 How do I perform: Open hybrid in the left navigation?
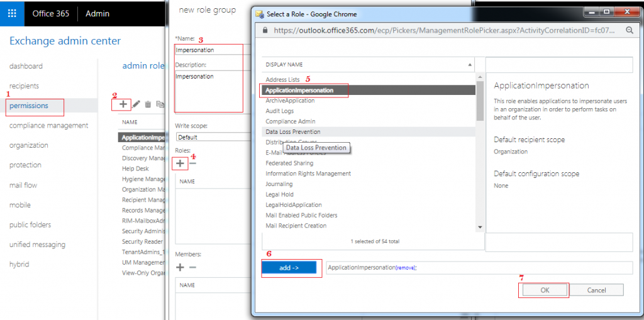tap(19, 264)
